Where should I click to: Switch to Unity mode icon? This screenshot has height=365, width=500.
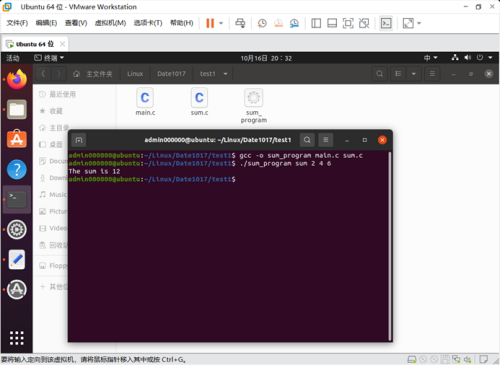(364, 23)
